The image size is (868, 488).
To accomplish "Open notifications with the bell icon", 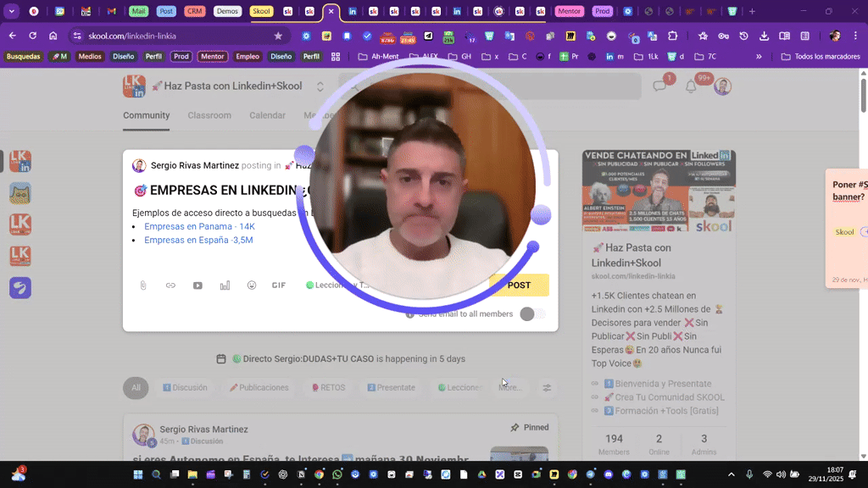I will pyautogui.click(x=691, y=86).
